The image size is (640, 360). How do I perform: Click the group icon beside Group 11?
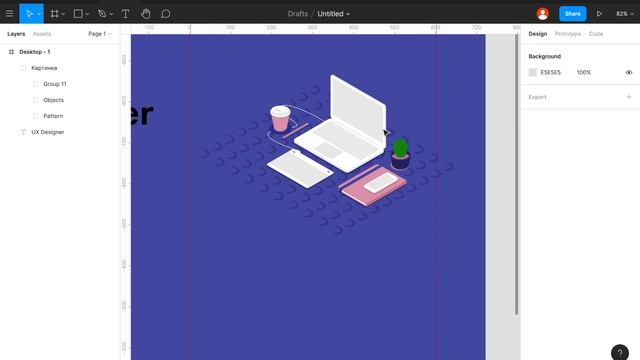35,84
